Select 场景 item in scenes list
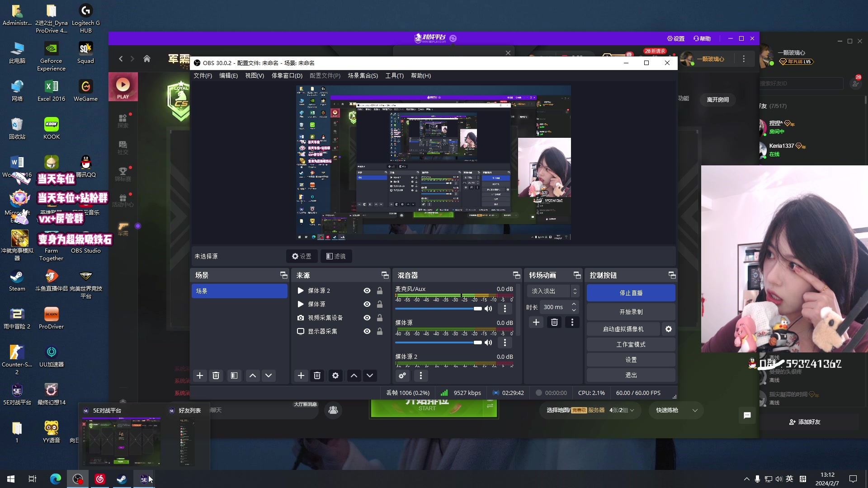868x488 pixels. pyautogui.click(x=240, y=291)
